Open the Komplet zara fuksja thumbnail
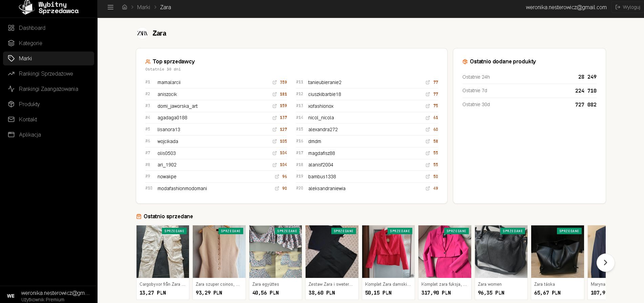 (445, 251)
